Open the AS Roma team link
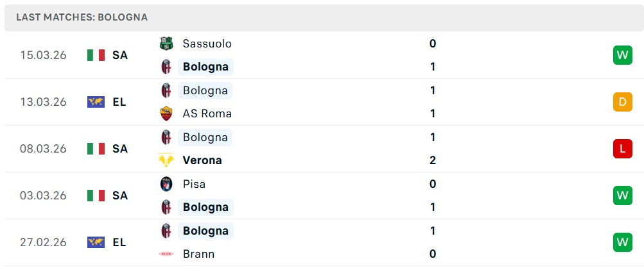Viewport: 644px width, 268px height. click(x=207, y=113)
